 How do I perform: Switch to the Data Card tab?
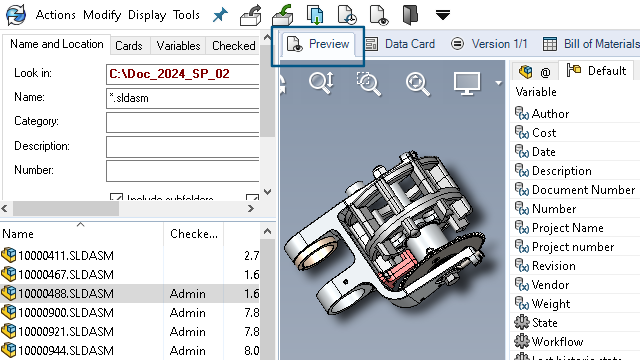click(x=400, y=44)
